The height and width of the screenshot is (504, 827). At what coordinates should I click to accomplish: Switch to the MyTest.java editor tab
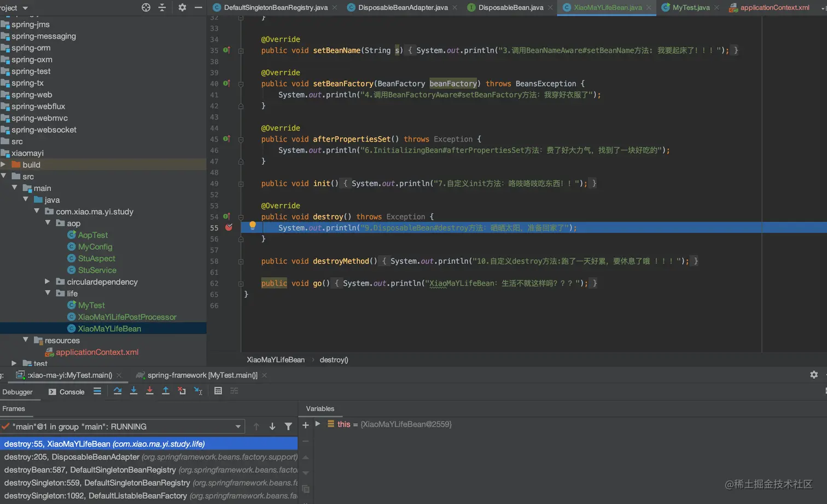point(690,8)
